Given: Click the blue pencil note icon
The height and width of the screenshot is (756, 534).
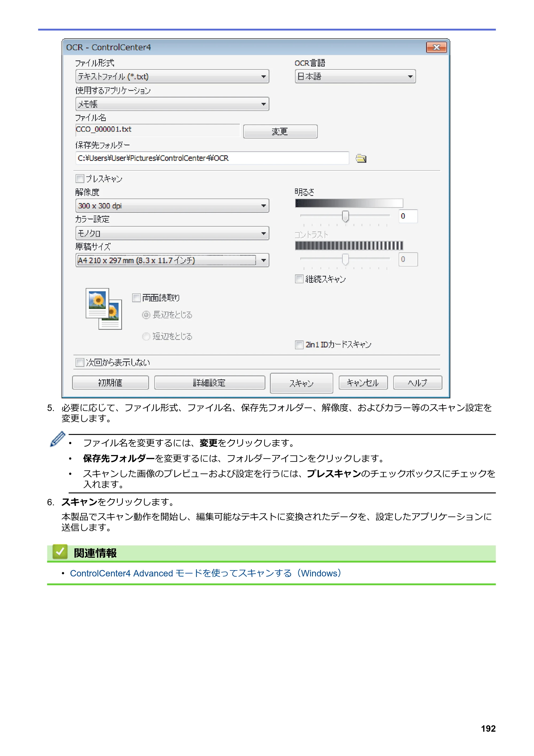Looking at the screenshot, I should click(x=58, y=439).
